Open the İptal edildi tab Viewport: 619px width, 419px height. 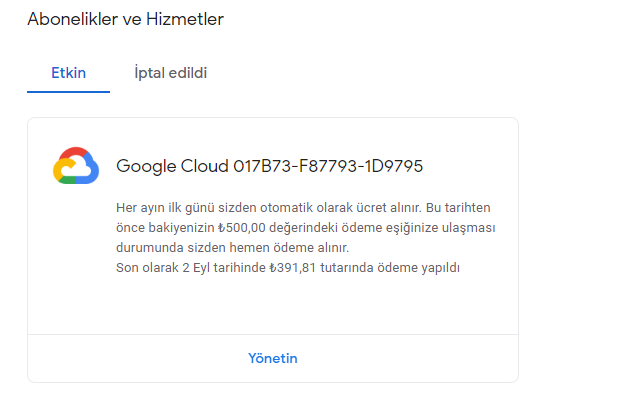click(x=170, y=73)
